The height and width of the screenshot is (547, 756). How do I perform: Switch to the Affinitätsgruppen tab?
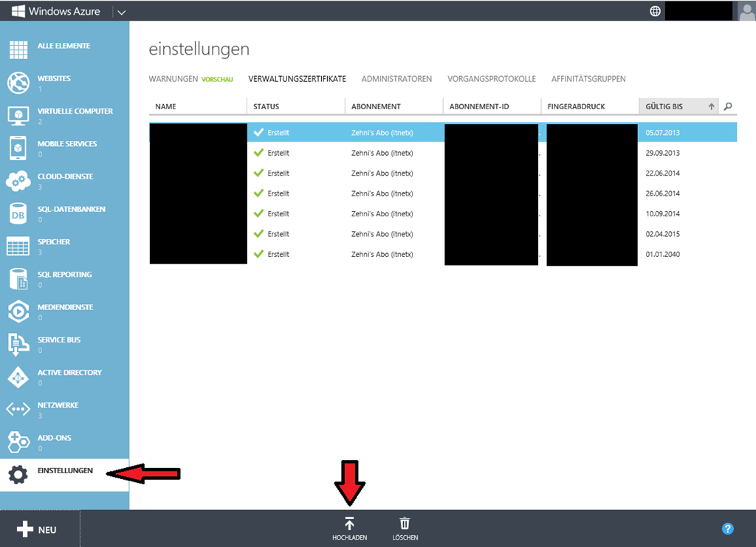[x=588, y=79]
